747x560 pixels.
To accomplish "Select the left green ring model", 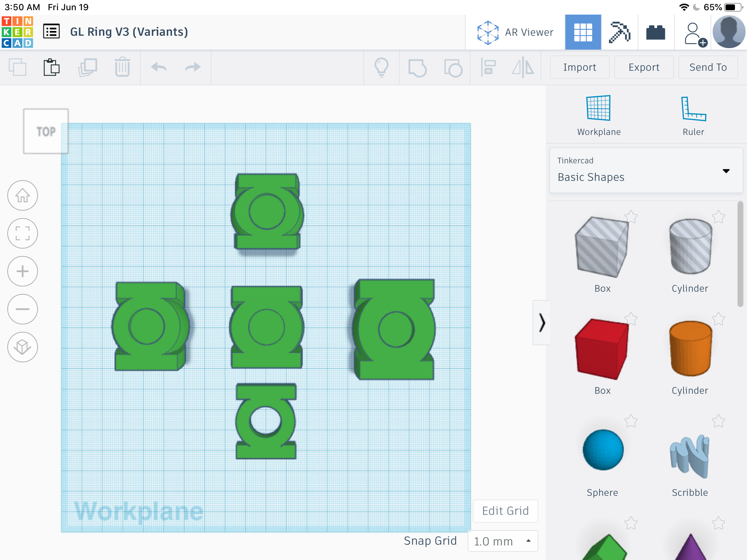I will pos(150,326).
